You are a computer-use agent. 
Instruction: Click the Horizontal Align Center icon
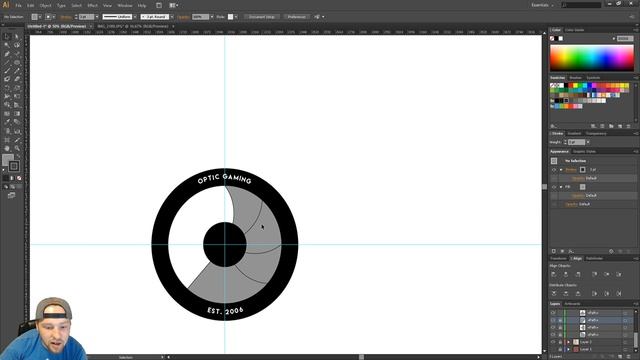(566, 274)
